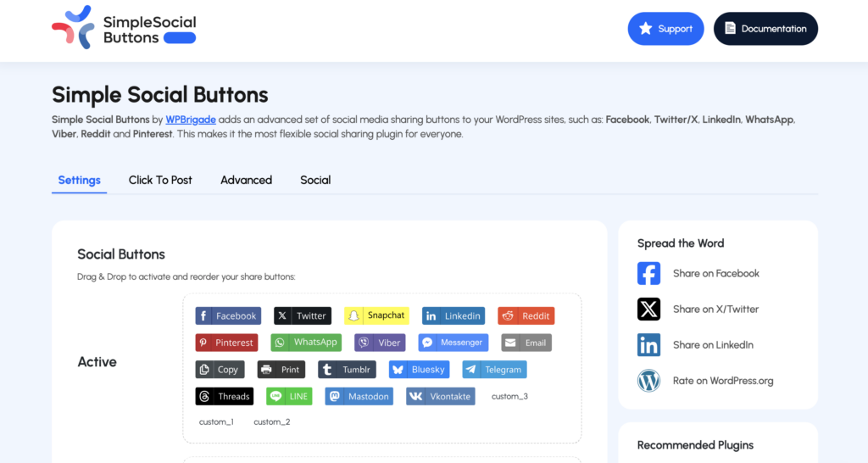
Task: Select the Copy button chip
Action: (220, 370)
